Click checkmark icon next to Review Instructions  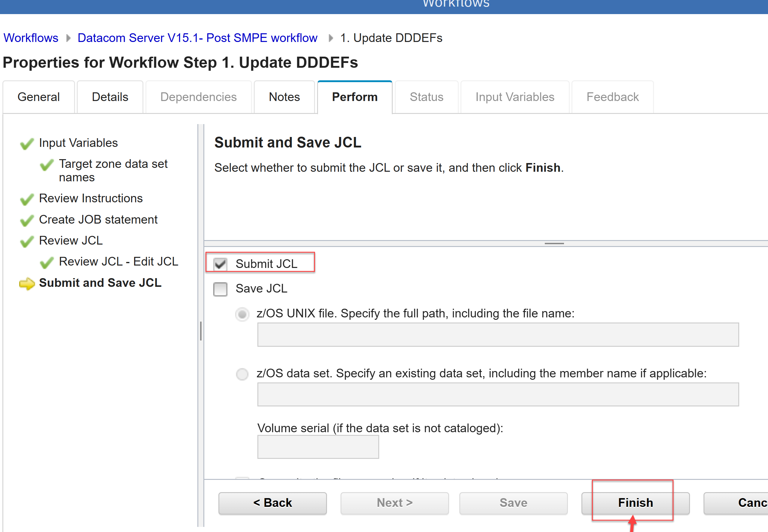click(x=27, y=199)
